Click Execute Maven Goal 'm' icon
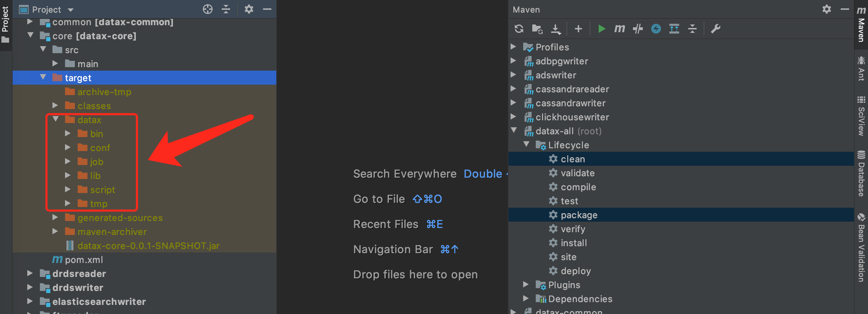 619,29
